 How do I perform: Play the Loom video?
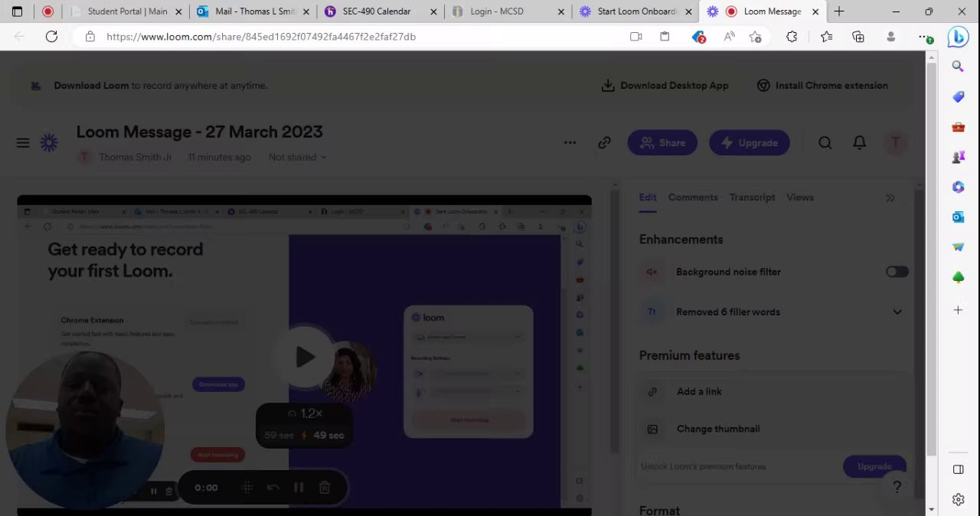click(305, 357)
